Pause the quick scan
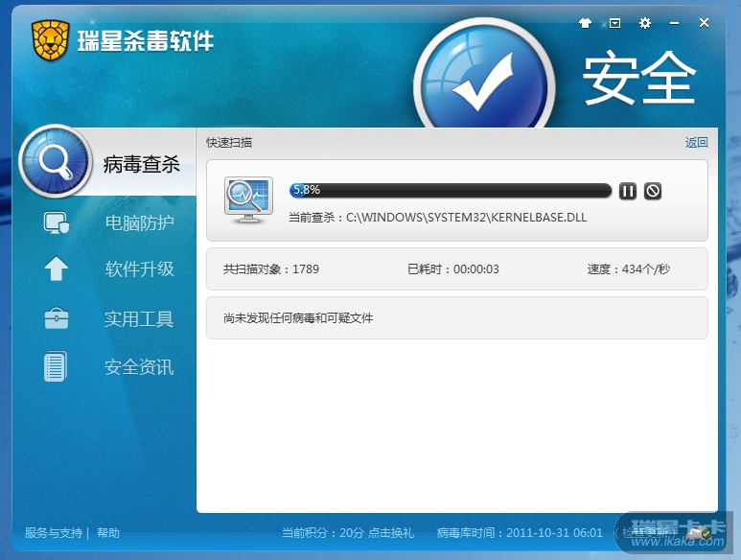The width and height of the screenshot is (741, 560). tap(628, 191)
